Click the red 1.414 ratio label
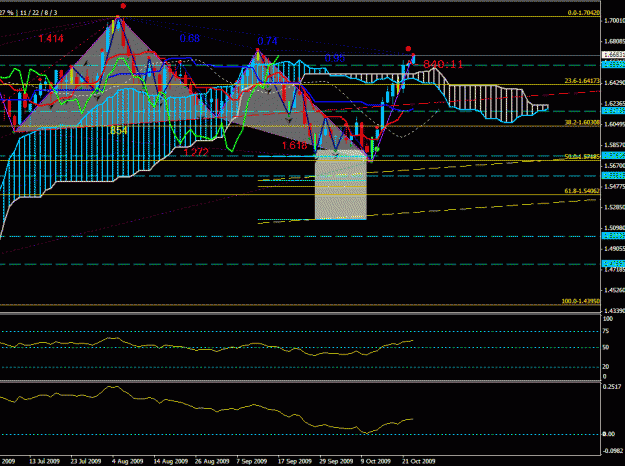625x466 pixels. pyautogui.click(x=51, y=38)
